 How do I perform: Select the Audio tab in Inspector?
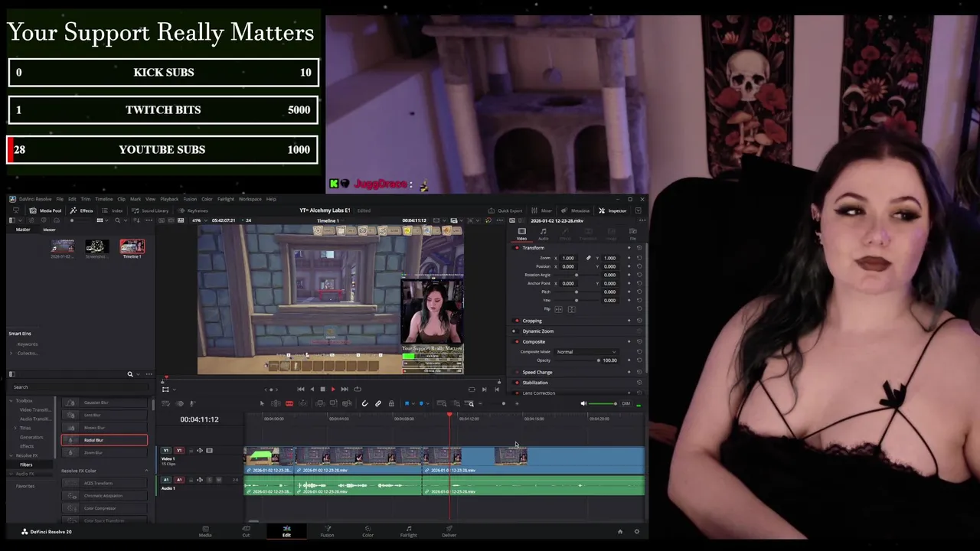click(543, 233)
